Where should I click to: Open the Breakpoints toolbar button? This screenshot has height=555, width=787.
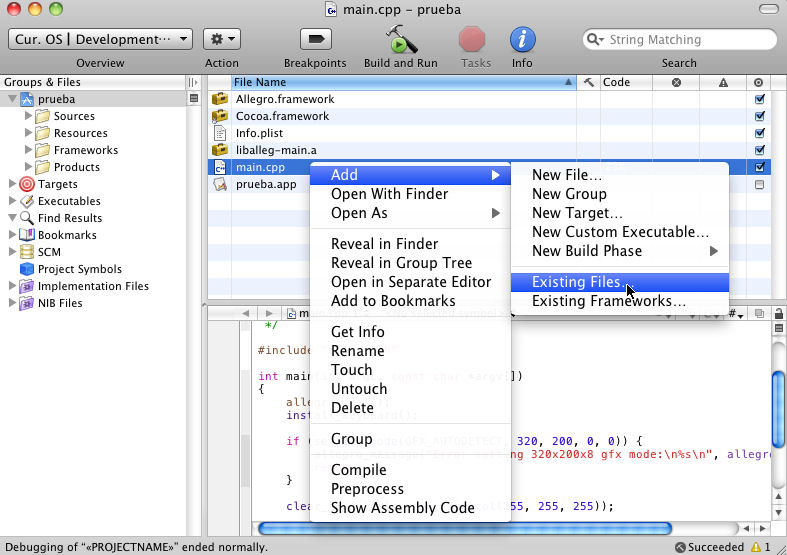[315, 40]
